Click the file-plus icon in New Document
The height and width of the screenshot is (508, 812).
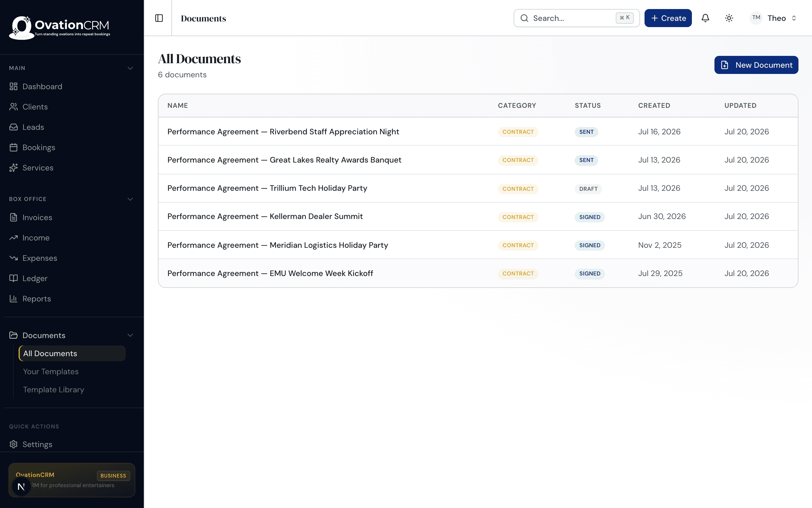725,65
